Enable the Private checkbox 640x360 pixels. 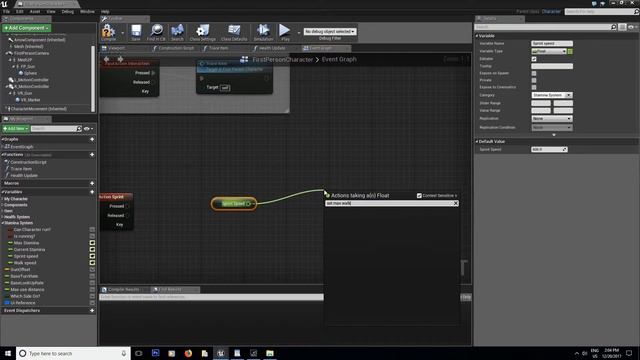[x=534, y=80]
